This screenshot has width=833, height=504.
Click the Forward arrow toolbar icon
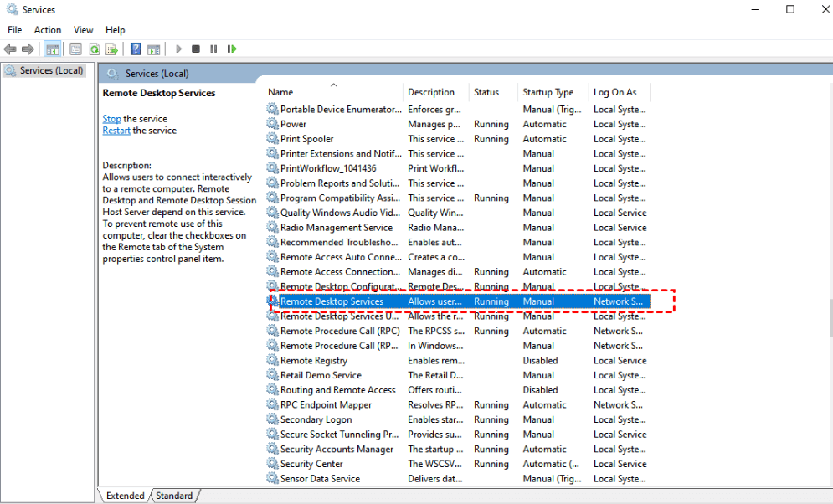click(28, 49)
